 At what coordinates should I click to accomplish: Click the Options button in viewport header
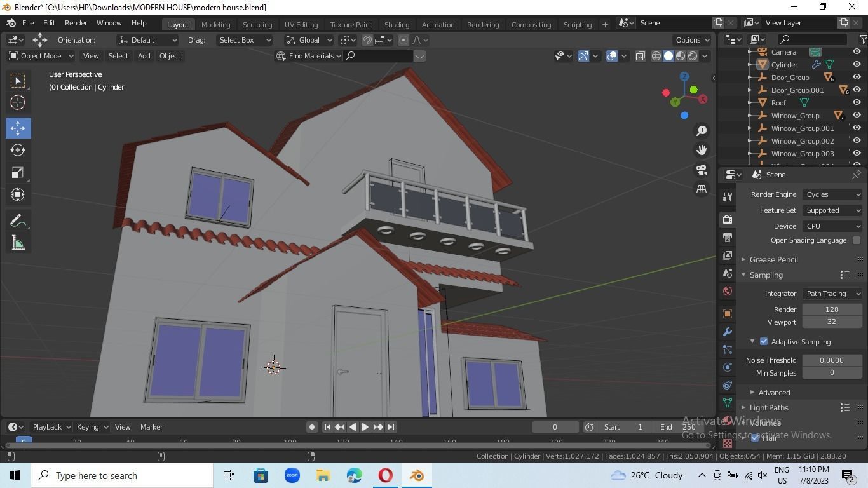[x=693, y=40]
